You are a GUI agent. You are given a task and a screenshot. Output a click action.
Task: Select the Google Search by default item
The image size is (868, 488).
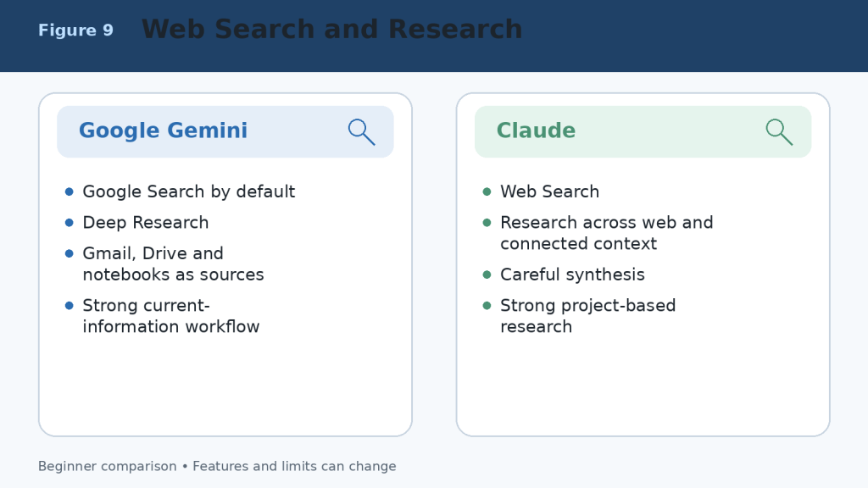[x=189, y=191]
